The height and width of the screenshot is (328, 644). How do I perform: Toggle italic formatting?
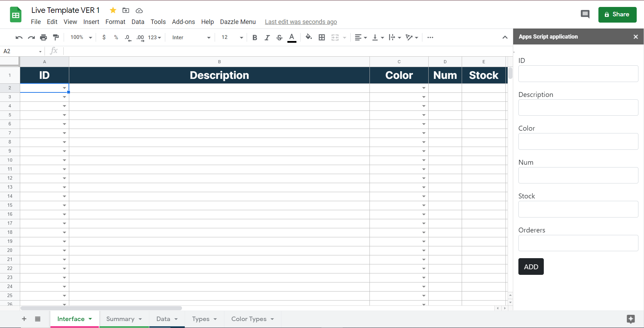267,37
